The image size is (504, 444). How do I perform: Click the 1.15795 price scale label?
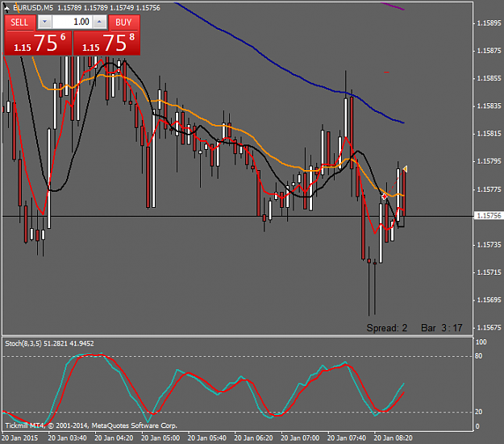489,161
